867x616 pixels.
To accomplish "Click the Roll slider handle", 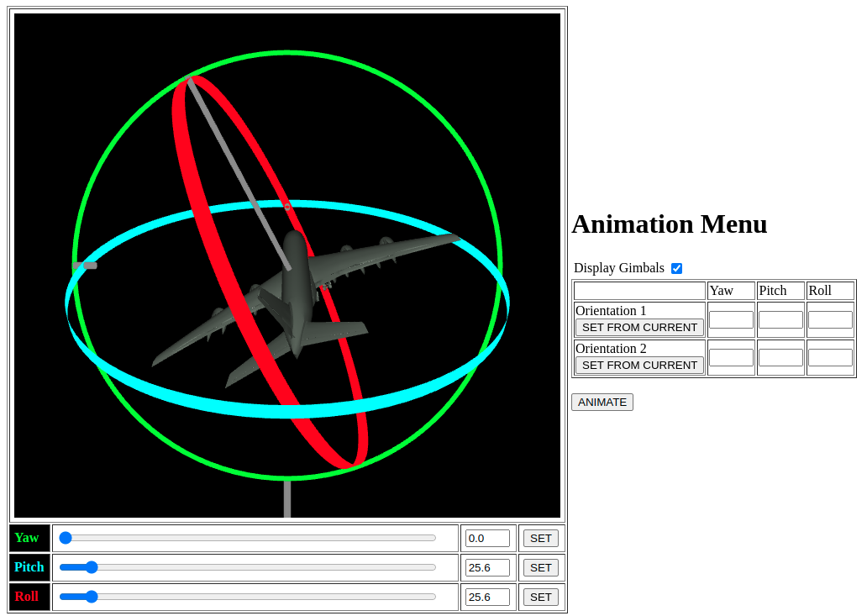I will [x=92, y=597].
